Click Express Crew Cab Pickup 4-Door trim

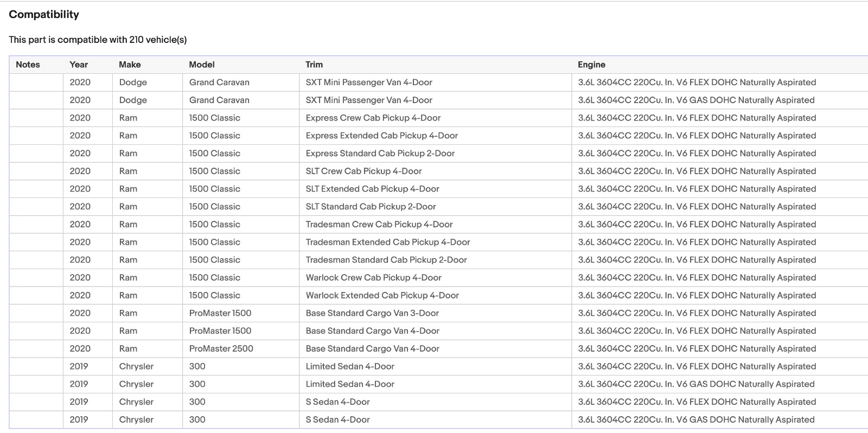click(x=373, y=118)
